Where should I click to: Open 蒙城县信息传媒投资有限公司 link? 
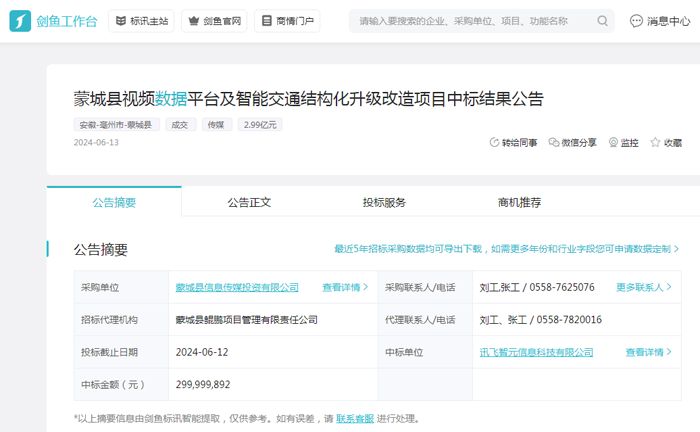(x=237, y=287)
